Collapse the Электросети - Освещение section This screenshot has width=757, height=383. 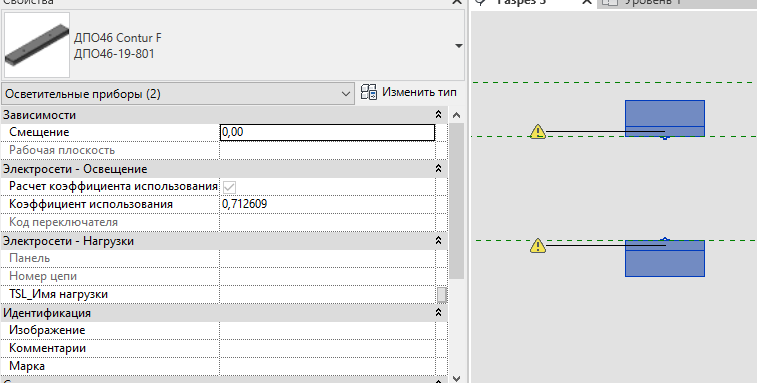[x=438, y=169]
